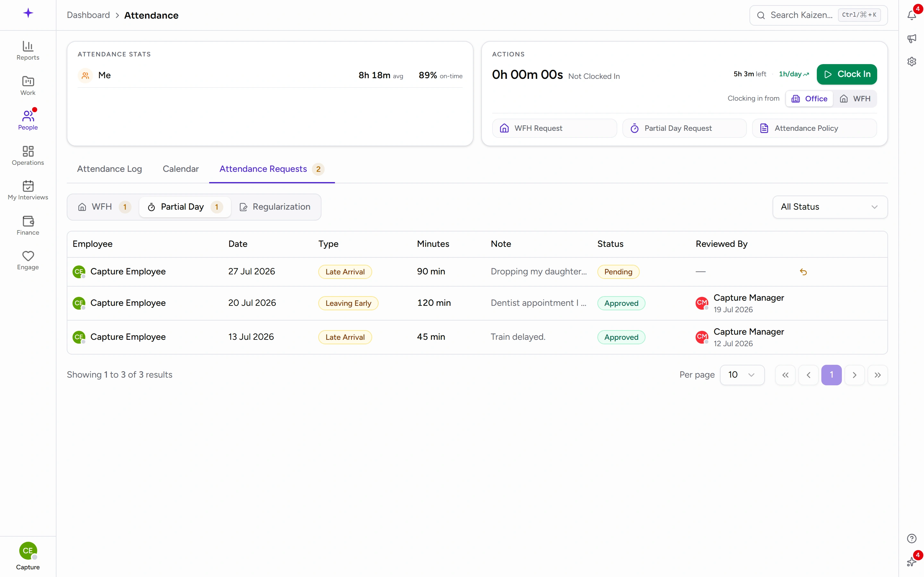Switch to Regularization request filter

click(275, 207)
